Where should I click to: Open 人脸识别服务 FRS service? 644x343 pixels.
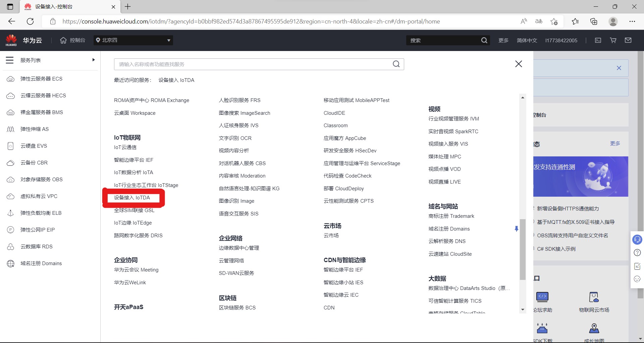point(239,100)
